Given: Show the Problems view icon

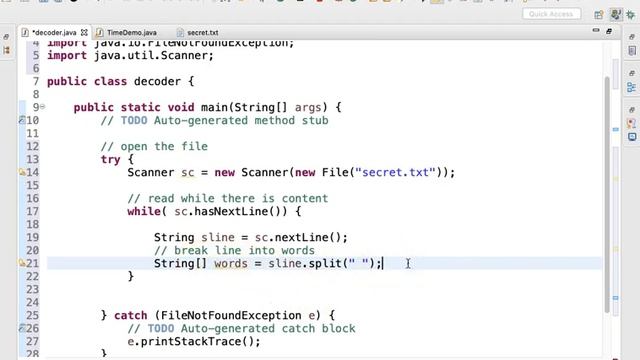Looking at the screenshot, I should [631, 123].
